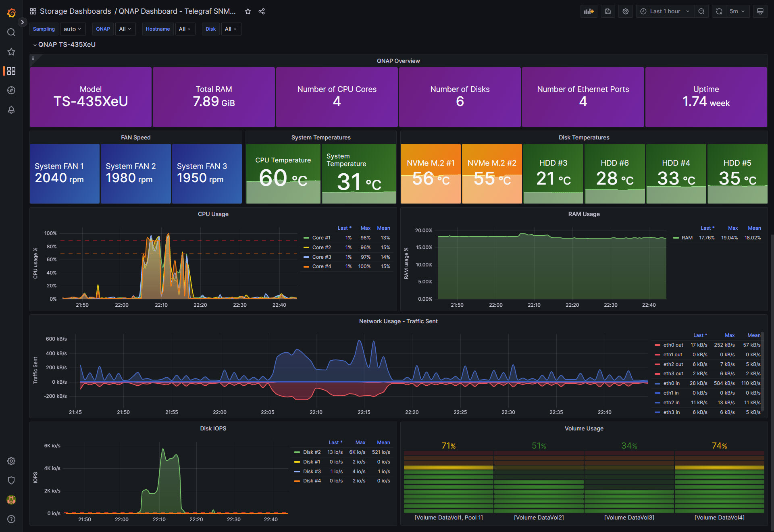Open the Explore compass icon
Screen dimensions: 774x532
11,90
